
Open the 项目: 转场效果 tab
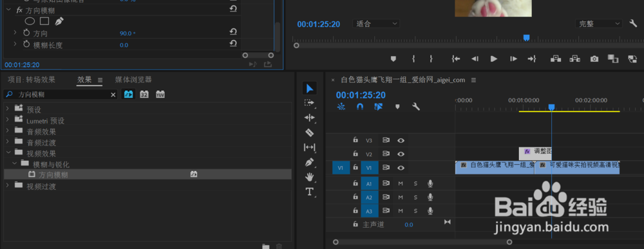32,80
